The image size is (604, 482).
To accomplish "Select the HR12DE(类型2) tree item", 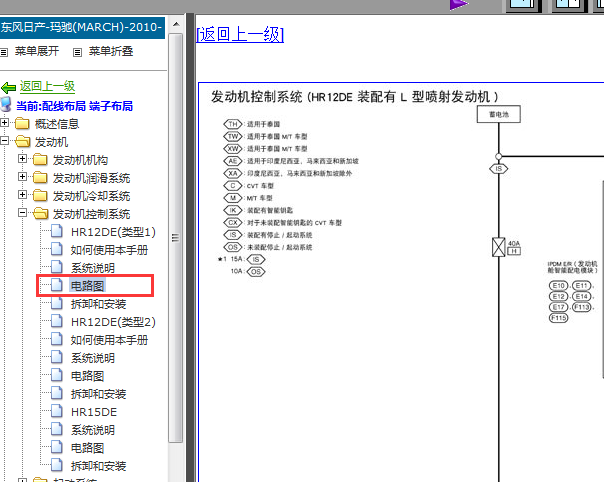I will coord(113,322).
